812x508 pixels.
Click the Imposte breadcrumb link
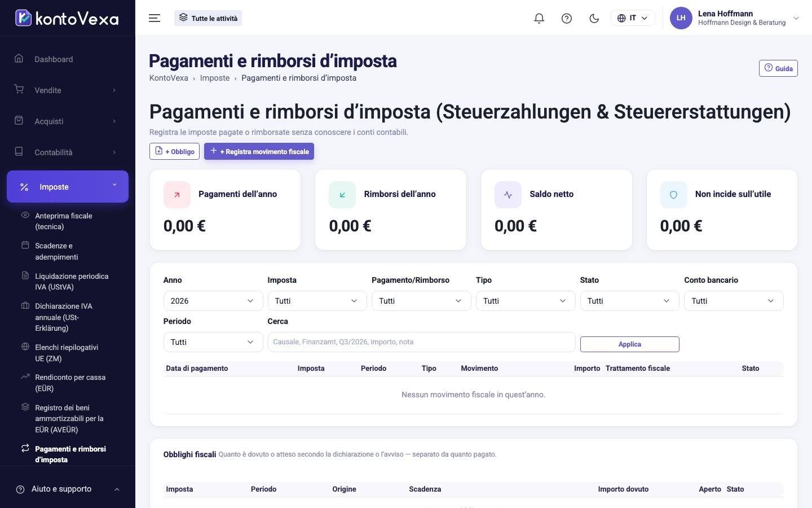pos(215,78)
